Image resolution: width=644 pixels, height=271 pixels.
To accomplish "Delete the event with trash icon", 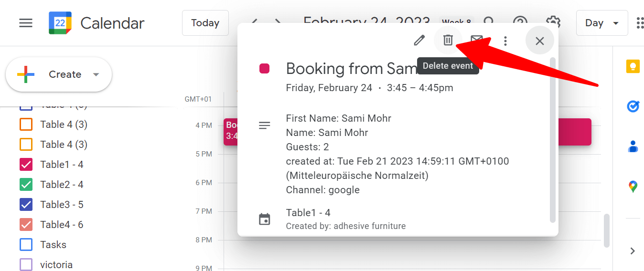I will (x=448, y=41).
